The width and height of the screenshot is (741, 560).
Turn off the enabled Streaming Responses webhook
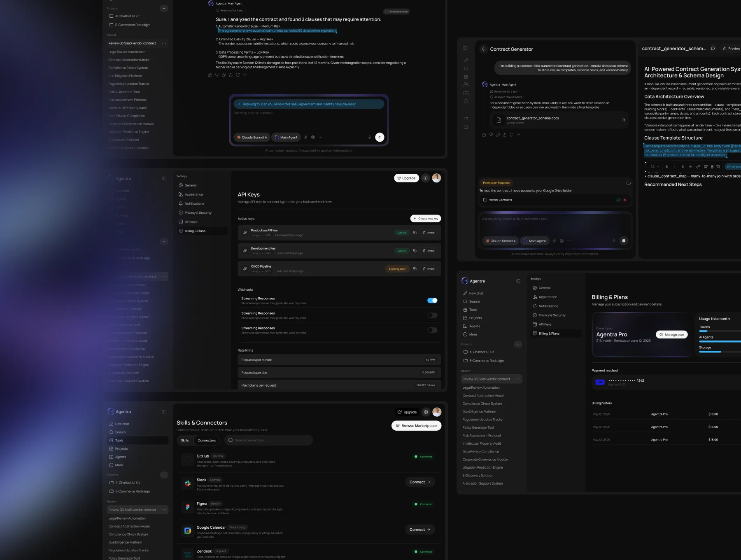tap(432, 301)
